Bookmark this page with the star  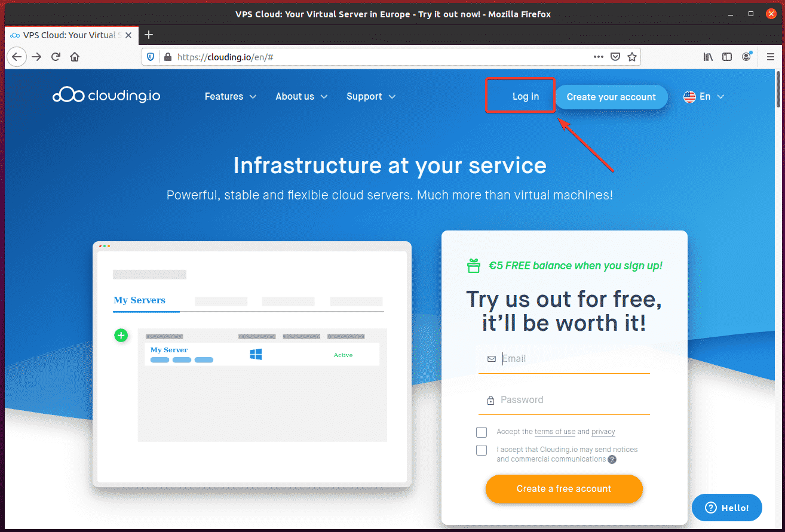pos(632,57)
